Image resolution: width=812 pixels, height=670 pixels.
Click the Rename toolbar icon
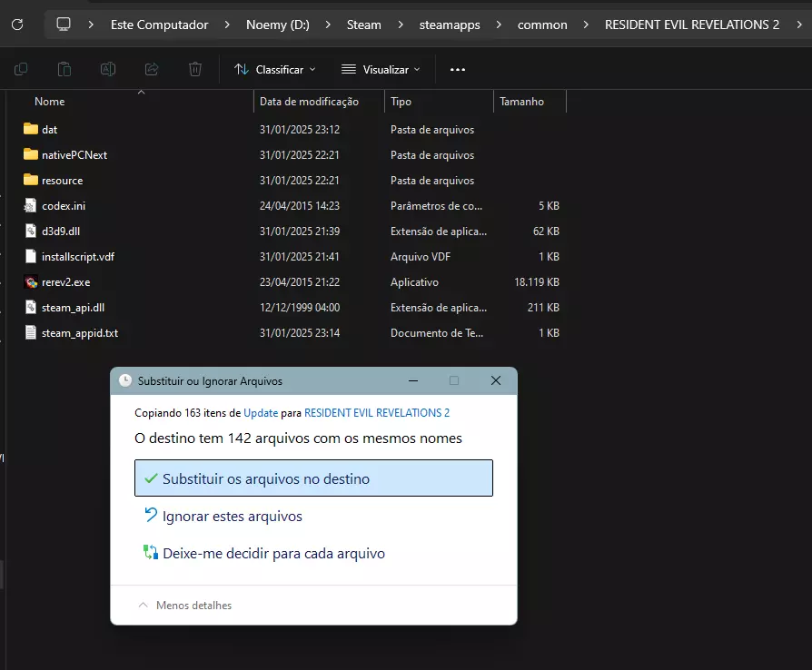(108, 69)
